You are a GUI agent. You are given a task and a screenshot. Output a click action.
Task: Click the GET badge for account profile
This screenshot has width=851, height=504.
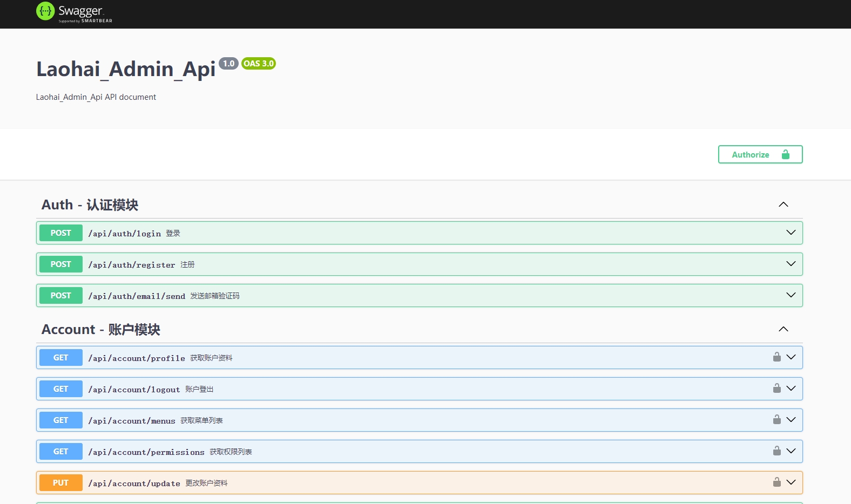(61, 358)
